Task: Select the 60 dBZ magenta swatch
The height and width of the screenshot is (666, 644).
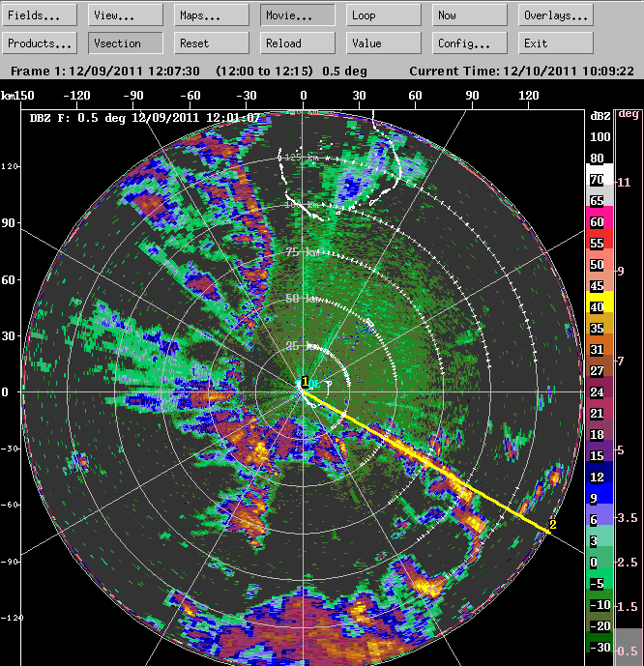Action: coord(600,217)
